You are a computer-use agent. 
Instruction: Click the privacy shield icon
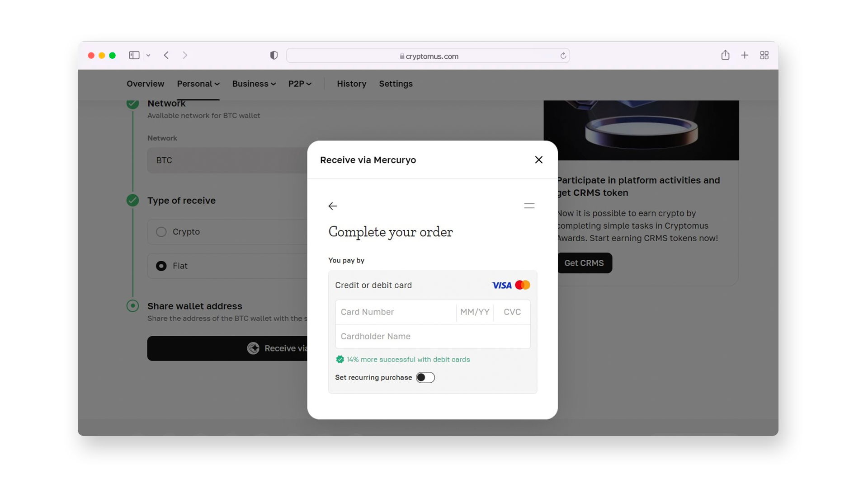click(x=274, y=55)
